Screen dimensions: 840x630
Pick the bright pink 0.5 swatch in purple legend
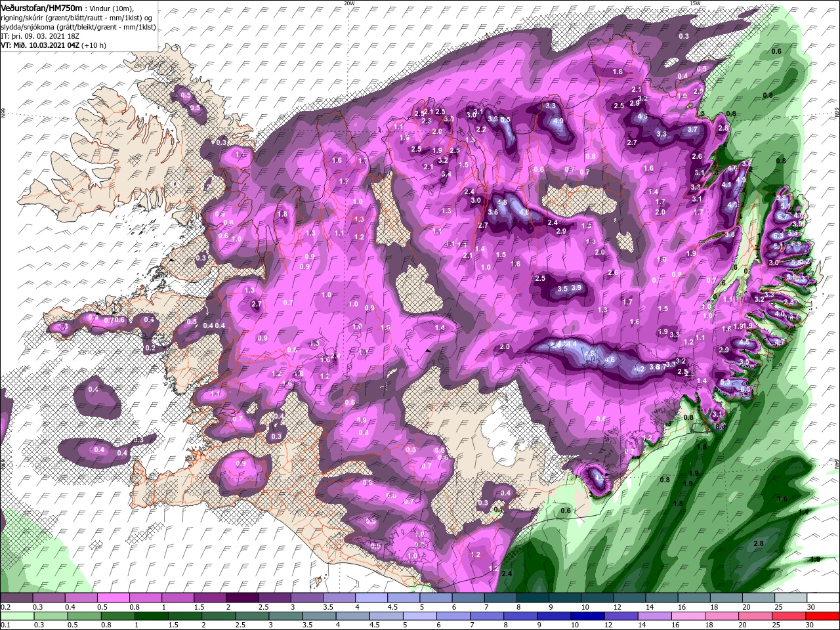coord(114,598)
